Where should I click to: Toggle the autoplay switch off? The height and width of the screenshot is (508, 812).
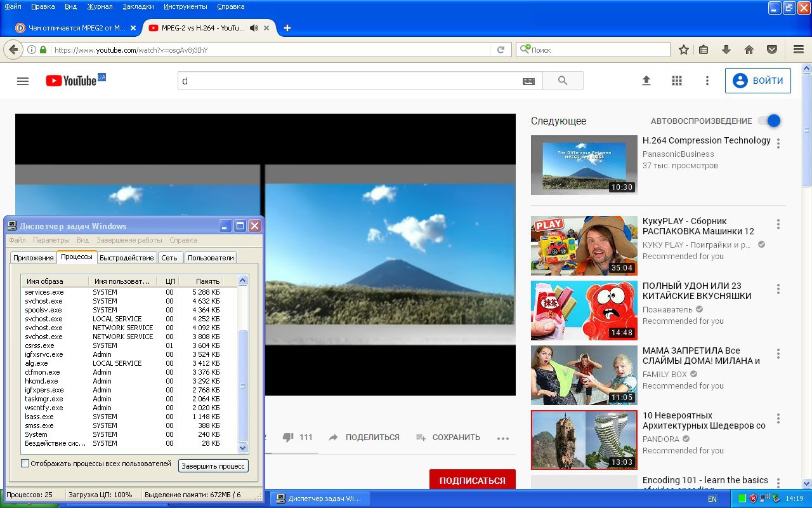769,121
